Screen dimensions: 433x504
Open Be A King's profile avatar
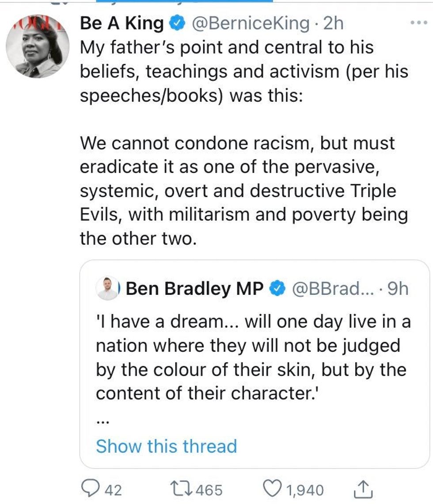[x=37, y=46]
